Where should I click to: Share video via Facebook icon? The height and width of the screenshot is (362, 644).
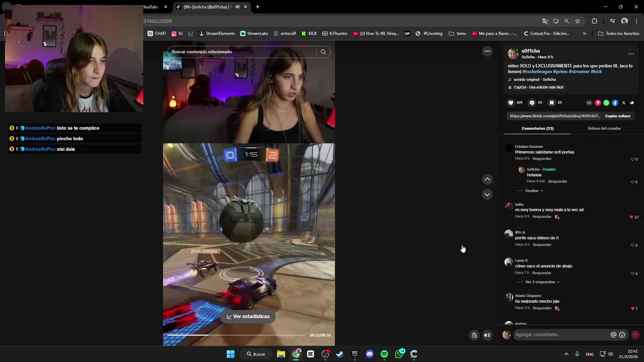[x=615, y=103]
